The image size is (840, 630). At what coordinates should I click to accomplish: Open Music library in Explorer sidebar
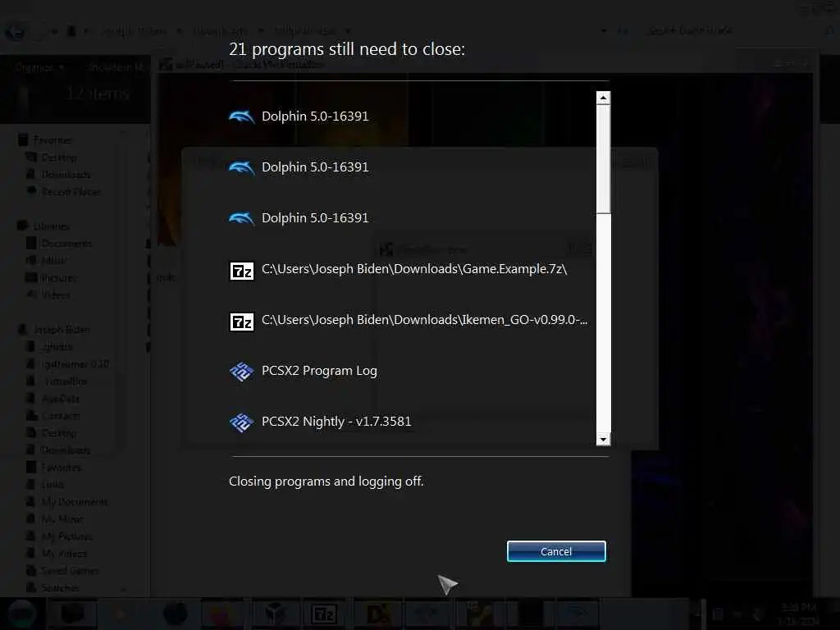[47, 260]
